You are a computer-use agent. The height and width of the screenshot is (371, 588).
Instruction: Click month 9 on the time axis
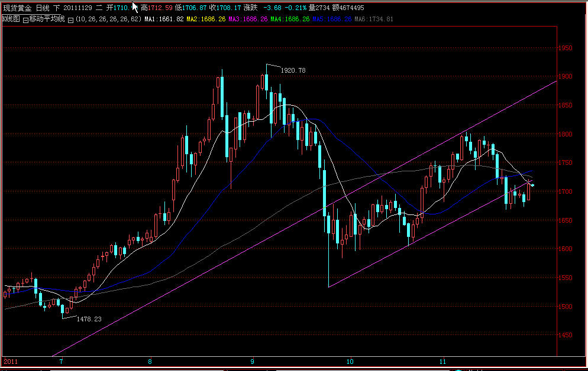[253, 362]
